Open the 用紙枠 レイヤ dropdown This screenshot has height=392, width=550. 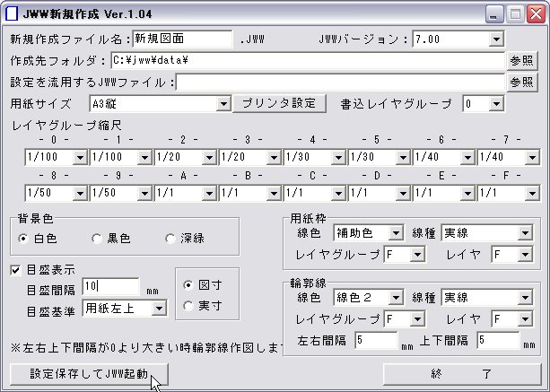[x=525, y=255]
